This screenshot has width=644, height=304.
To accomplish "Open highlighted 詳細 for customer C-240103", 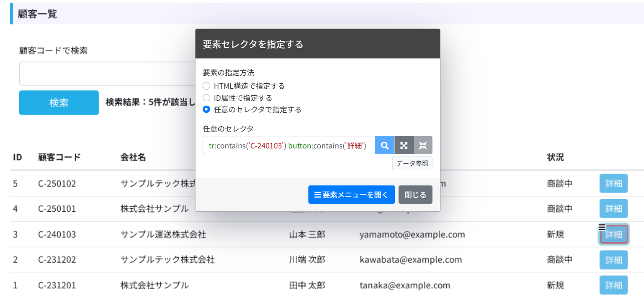I will click(x=614, y=234).
